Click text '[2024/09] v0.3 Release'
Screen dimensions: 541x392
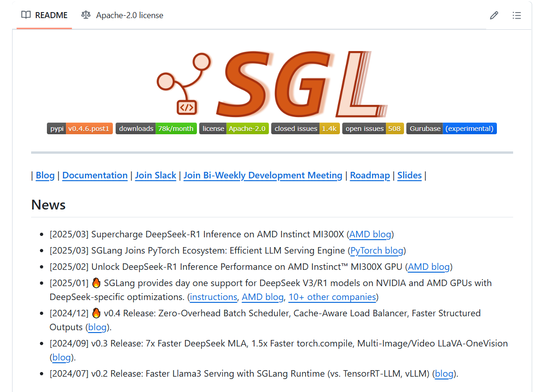[x=96, y=343]
